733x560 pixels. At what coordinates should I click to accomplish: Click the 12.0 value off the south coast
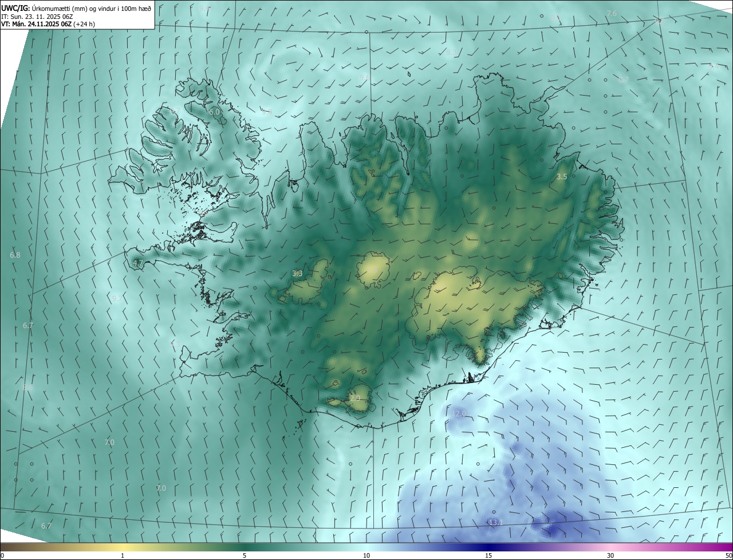pos(459,413)
